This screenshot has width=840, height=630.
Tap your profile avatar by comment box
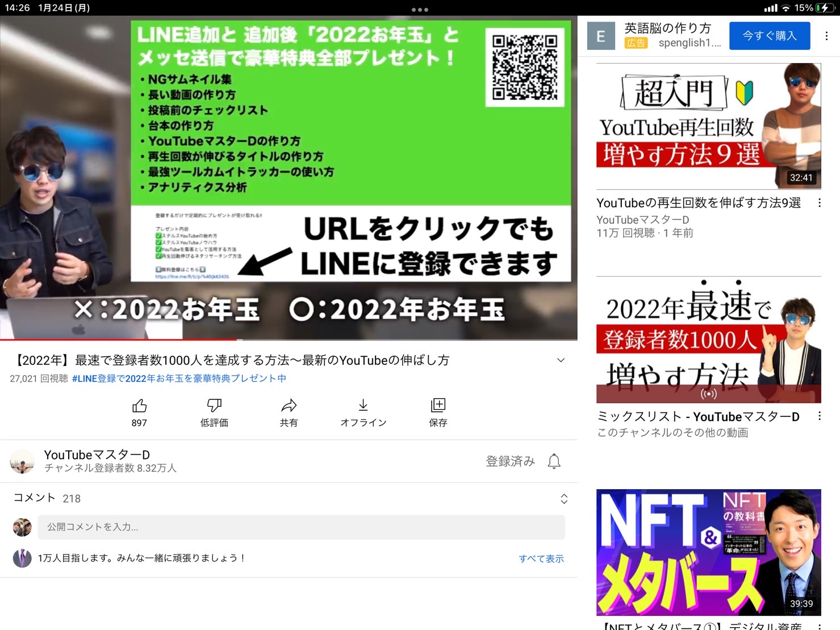pos(22,527)
